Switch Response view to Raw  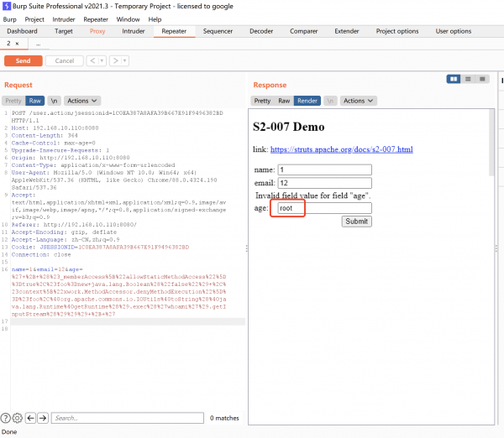284,101
